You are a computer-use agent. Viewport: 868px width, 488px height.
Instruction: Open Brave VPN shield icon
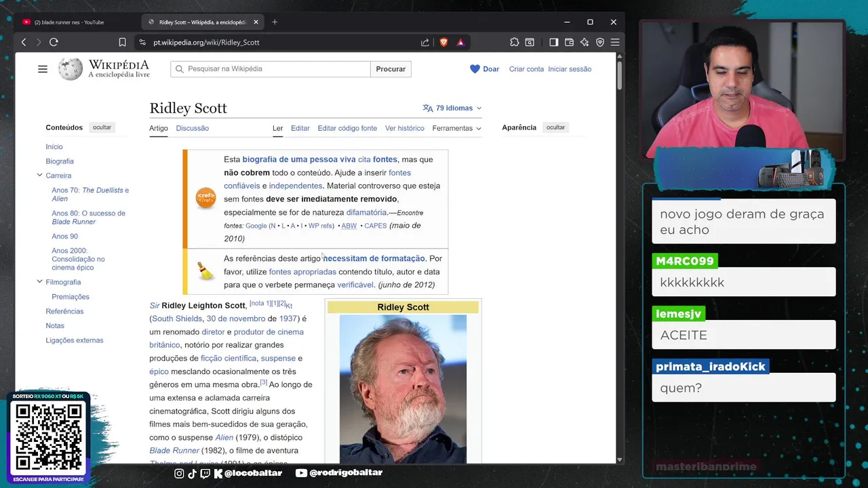coord(600,42)
